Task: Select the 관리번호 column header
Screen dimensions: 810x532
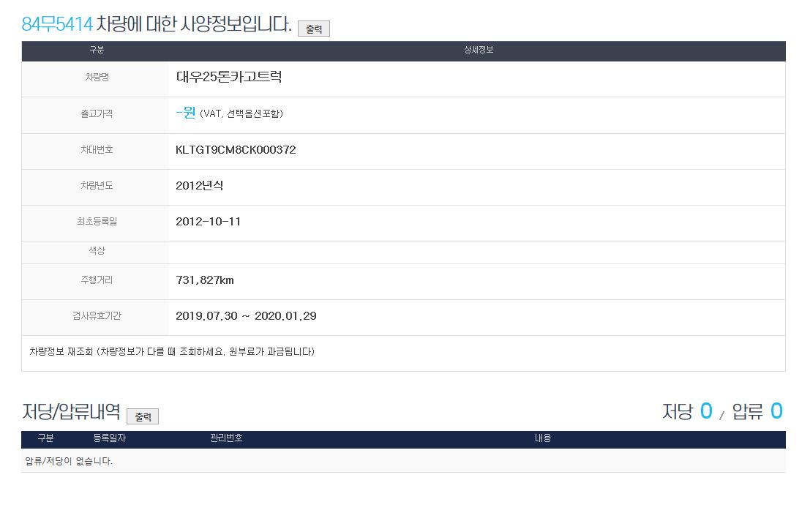Action: pyautogui.click(x=226, y=438)
